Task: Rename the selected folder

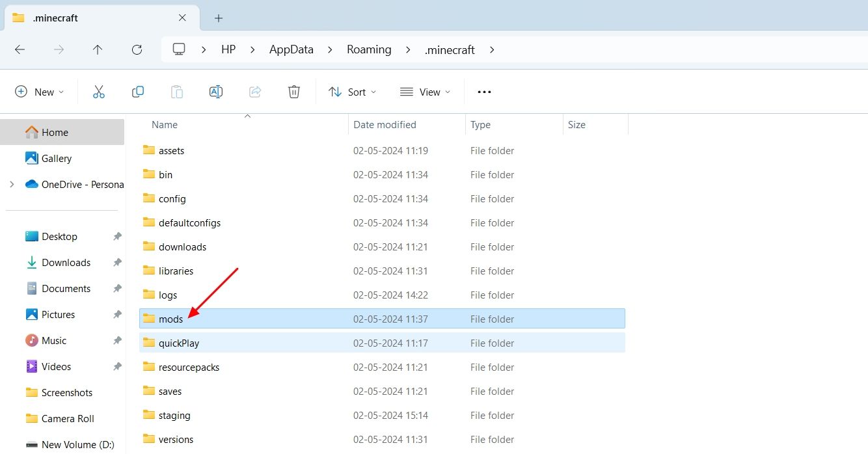Action: (216, 92)
